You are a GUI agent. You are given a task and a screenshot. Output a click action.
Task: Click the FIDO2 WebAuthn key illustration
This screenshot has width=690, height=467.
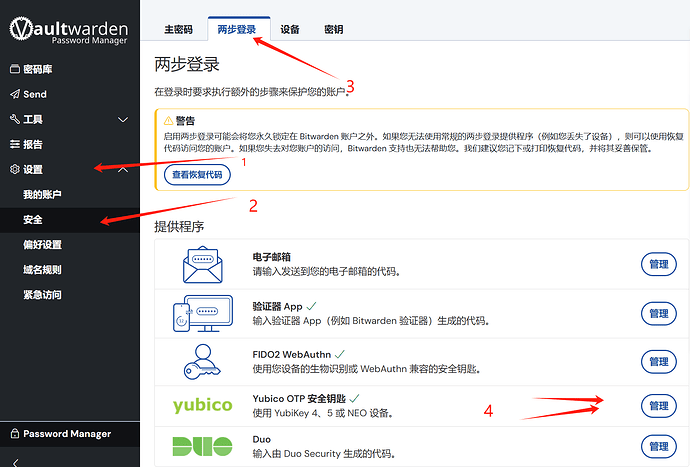pyautogui.click(x=202, y=362)
